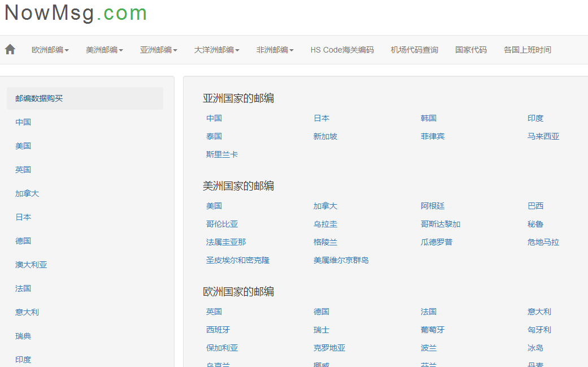Click 克罗地亚 in the Europe section
588x367 pixels.
329,348
